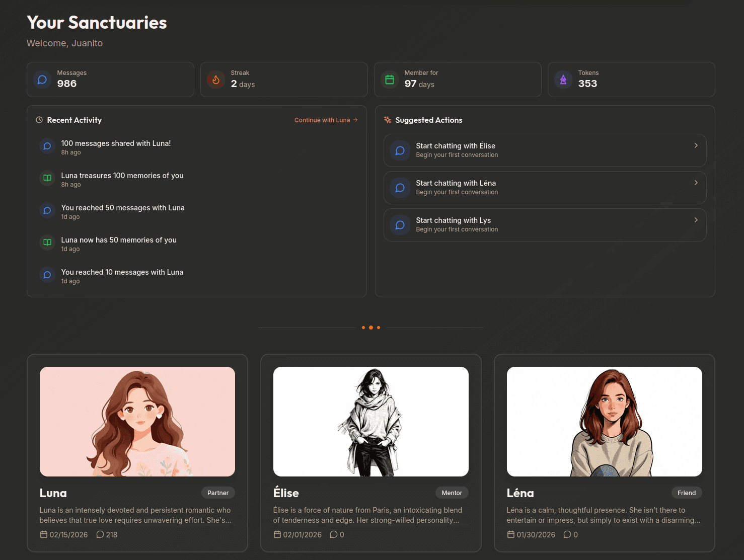Open Luna's portrait thumbnail
The image size is (744, 560).
click(x=137, y=422)
